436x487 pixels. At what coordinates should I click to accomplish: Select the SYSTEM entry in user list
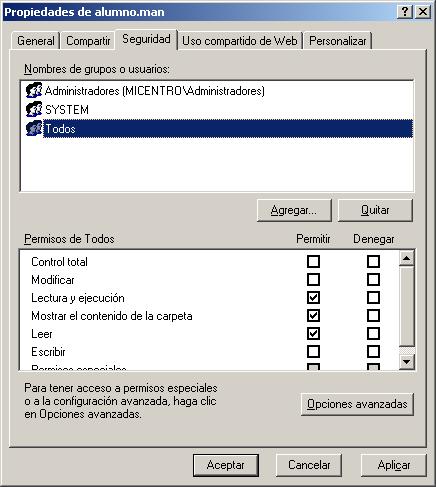[67, 110]
